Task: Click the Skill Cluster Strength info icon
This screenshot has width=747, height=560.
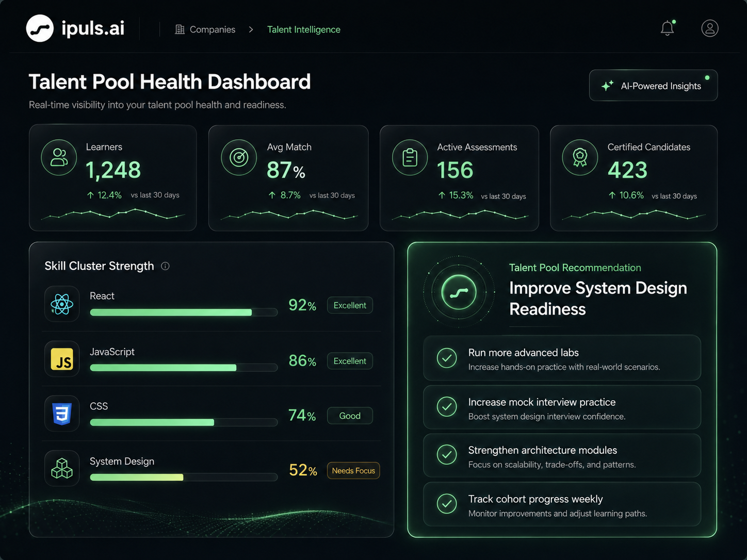Action: 165,266
